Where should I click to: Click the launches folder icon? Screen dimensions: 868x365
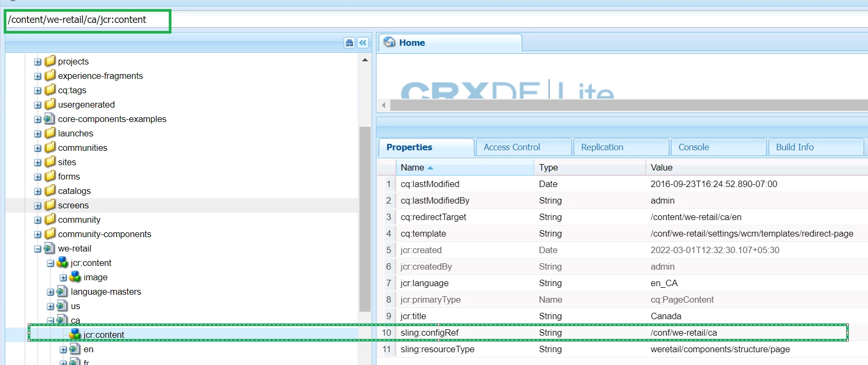(x=50, y=133)
